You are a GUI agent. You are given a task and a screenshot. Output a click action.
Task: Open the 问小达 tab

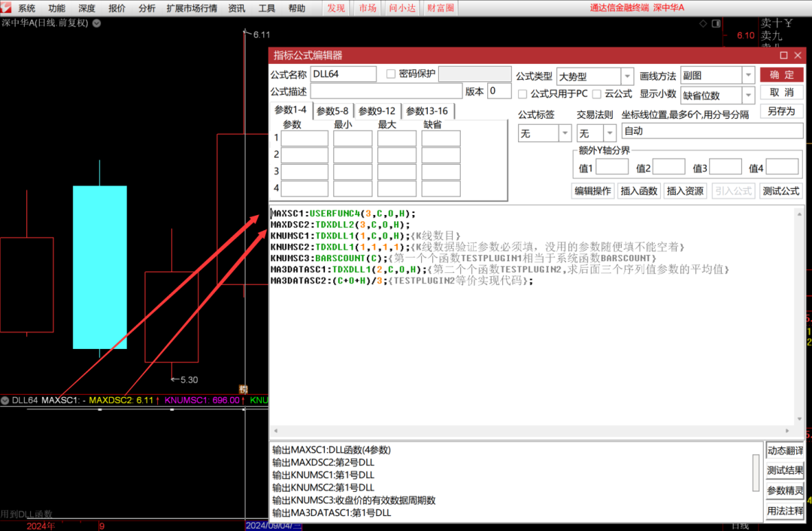(x=401, y=8)
